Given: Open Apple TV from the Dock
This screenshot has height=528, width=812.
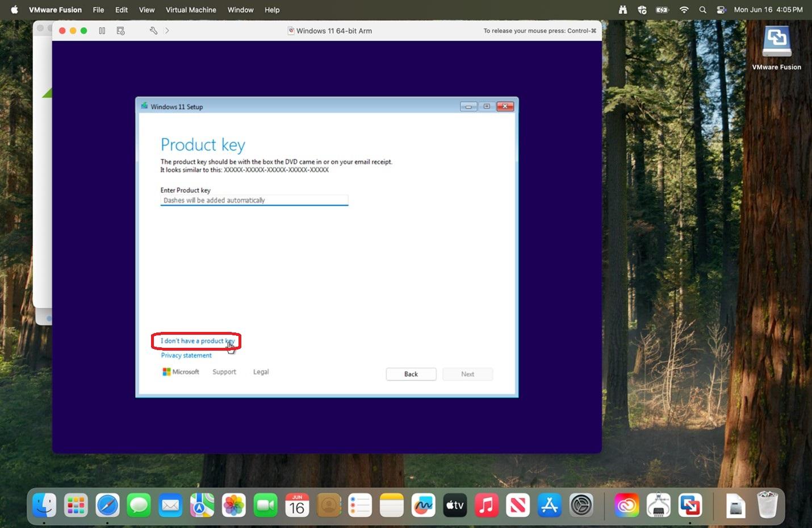Looking at the screenshot, I should [x=455, y=505].
